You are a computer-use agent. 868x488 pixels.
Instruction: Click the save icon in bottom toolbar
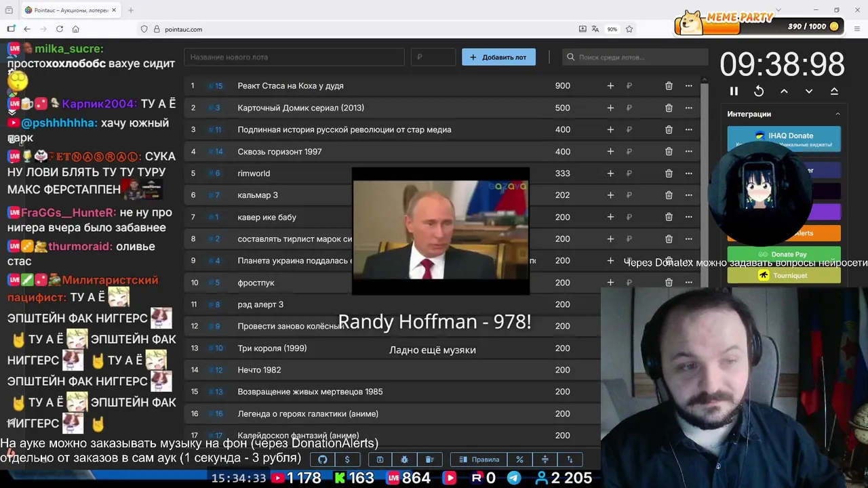pos(380,460)
